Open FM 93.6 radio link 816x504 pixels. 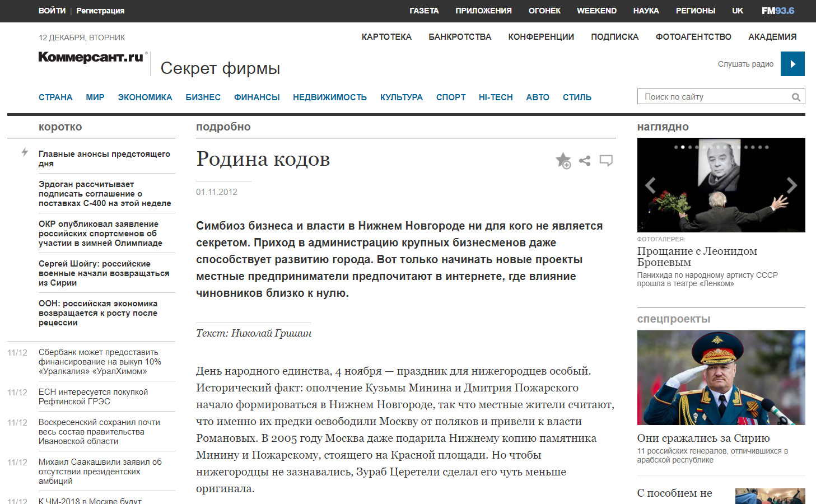pos(778,11)
